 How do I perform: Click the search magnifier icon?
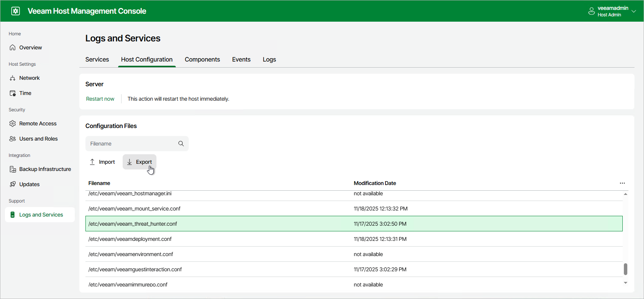click(x=181, y=144)
